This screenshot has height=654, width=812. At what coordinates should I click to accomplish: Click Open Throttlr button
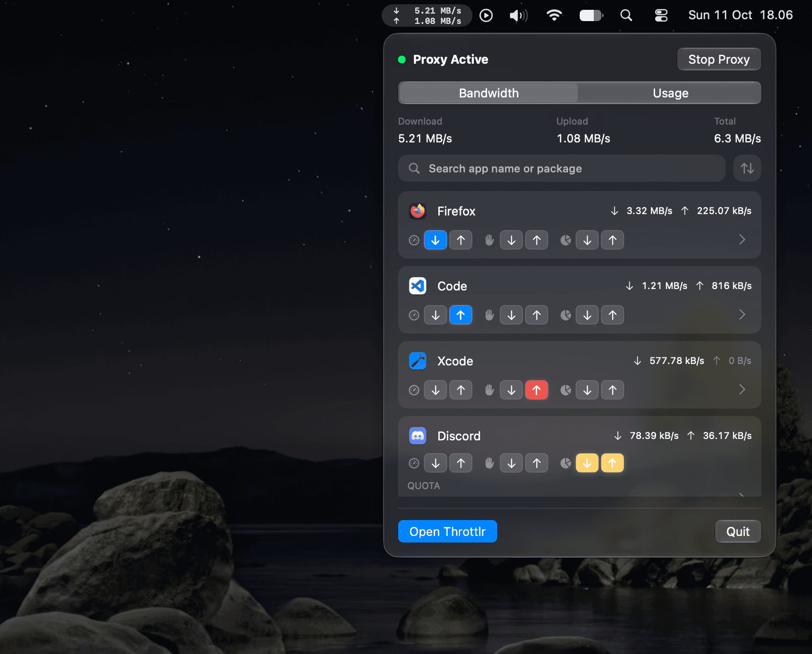coord(448,532)
